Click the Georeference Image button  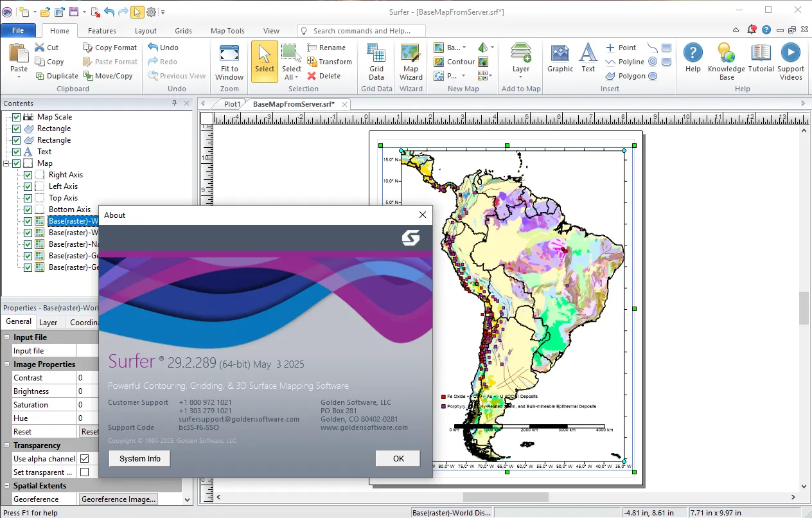click(x=118, y=499)
